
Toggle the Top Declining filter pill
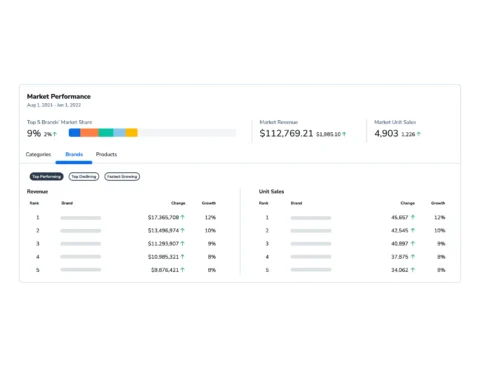tap(84, 176)
